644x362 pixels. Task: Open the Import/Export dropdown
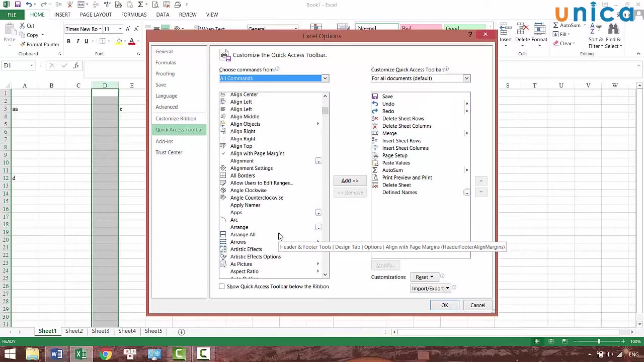431,289
